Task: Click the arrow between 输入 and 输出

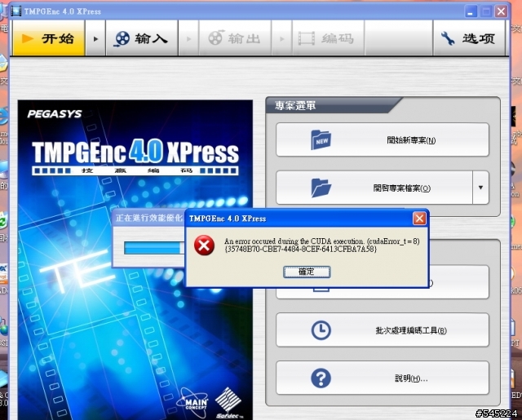Action: click(x=188, y=38)
